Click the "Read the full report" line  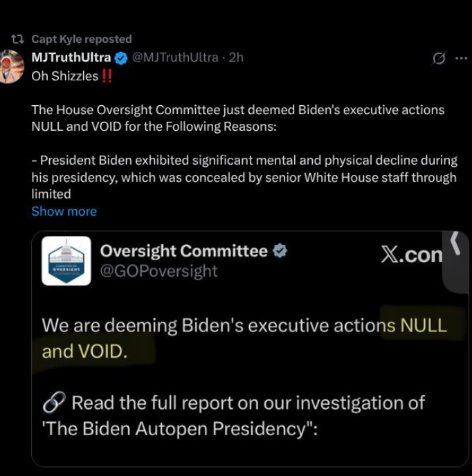click(x=248, y=403)
